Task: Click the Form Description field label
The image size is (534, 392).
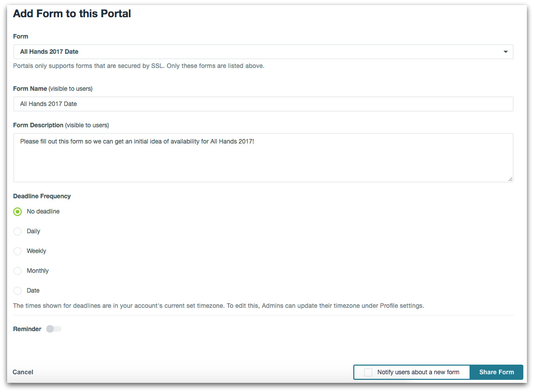Action: (x=38, y=125)
